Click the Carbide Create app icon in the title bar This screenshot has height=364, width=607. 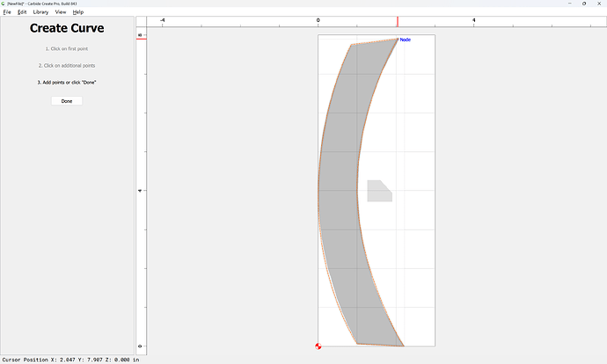tap(4, 4)
